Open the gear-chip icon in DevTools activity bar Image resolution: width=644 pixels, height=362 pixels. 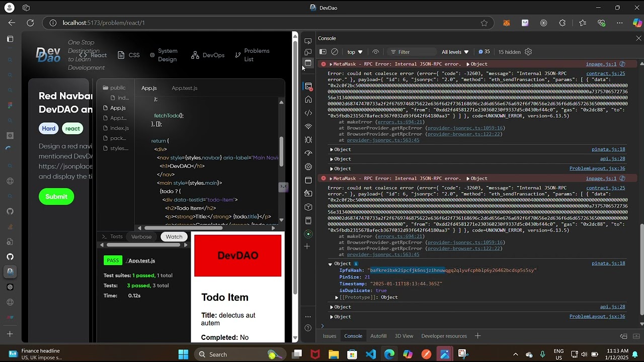pos(308,166)
